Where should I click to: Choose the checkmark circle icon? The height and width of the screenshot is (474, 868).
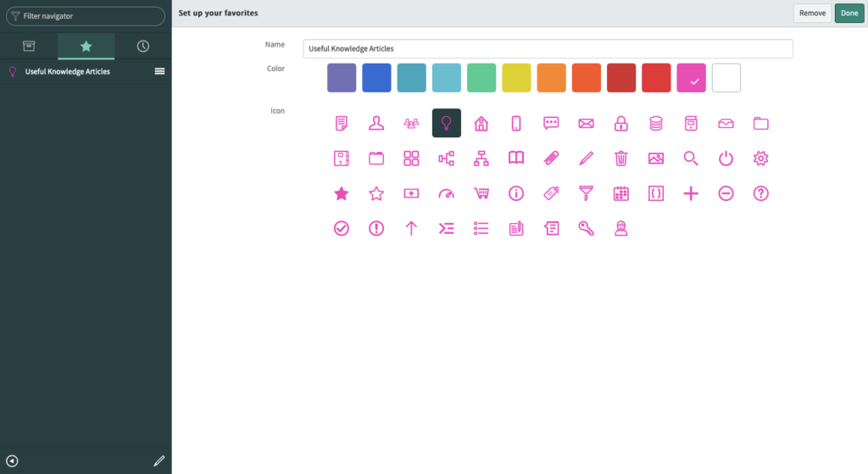coord(342,228)
